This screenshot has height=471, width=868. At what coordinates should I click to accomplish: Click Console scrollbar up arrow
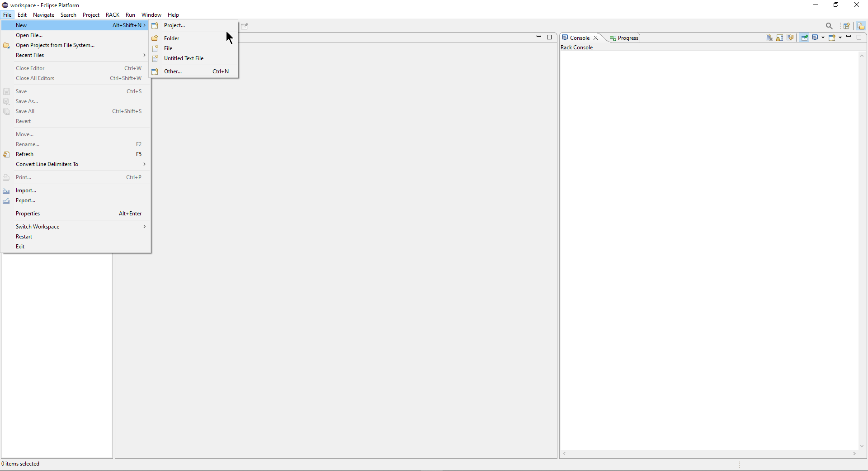coord(862,56)
